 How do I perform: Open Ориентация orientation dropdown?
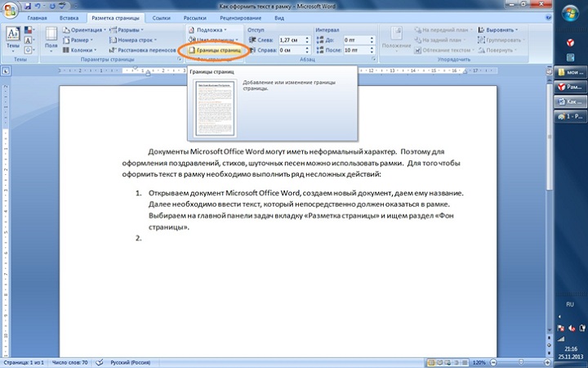83,30
